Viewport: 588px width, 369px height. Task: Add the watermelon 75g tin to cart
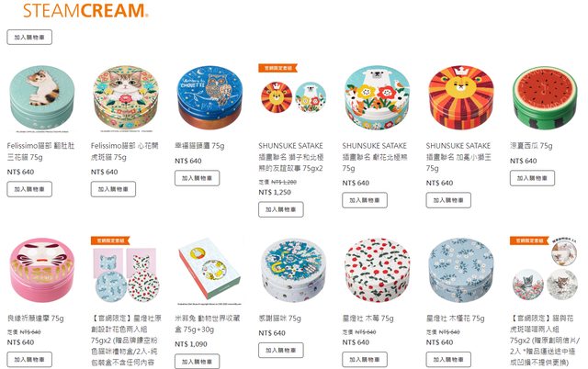pos(532,178)
